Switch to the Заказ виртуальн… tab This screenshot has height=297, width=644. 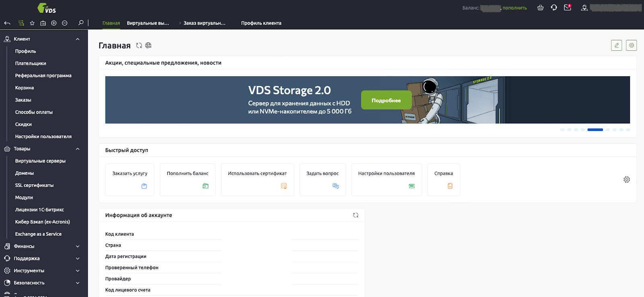(x=204, y=23)
